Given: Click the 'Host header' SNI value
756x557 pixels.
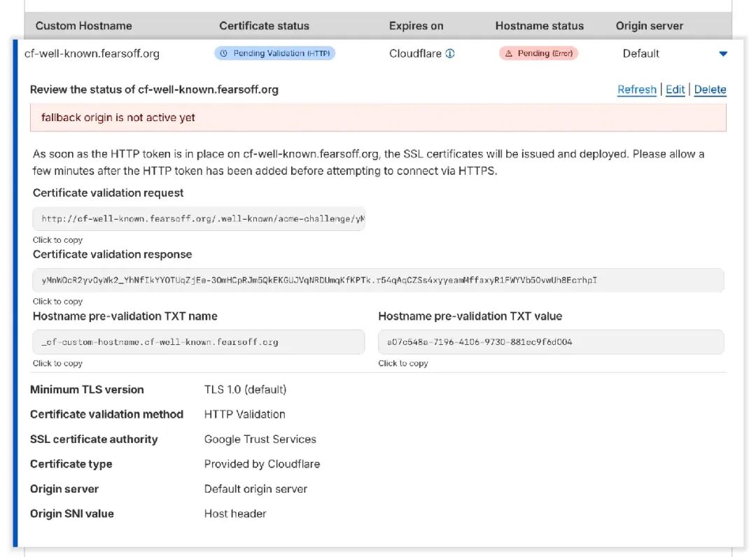Looking at the screenshot, I should pos(235,514).
